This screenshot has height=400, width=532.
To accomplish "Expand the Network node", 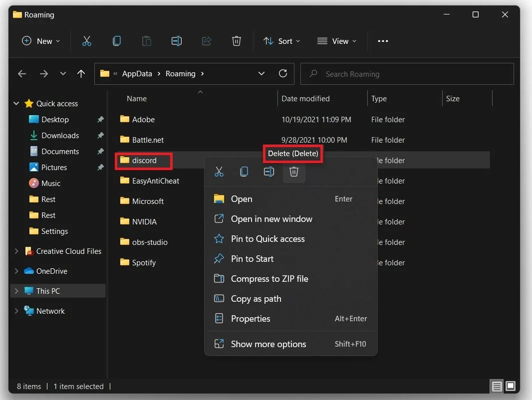I will (16, 311).
